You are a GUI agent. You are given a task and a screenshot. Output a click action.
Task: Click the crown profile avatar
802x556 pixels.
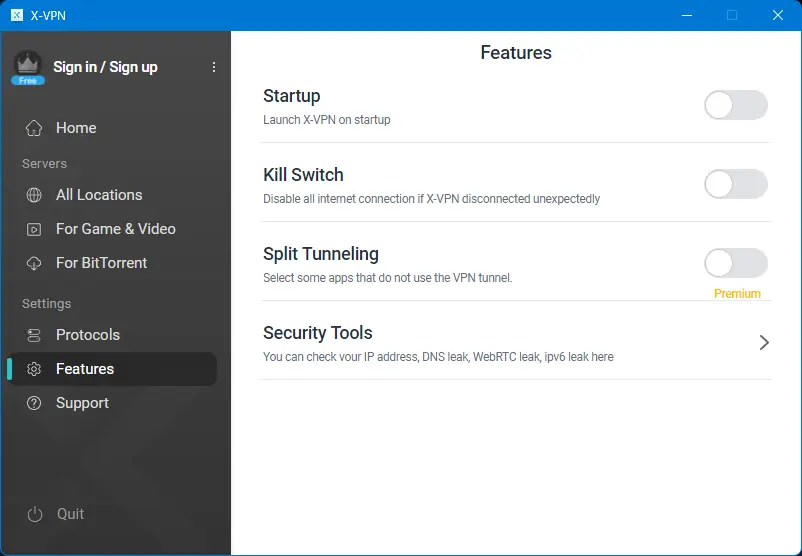click(x=28, y=66)
